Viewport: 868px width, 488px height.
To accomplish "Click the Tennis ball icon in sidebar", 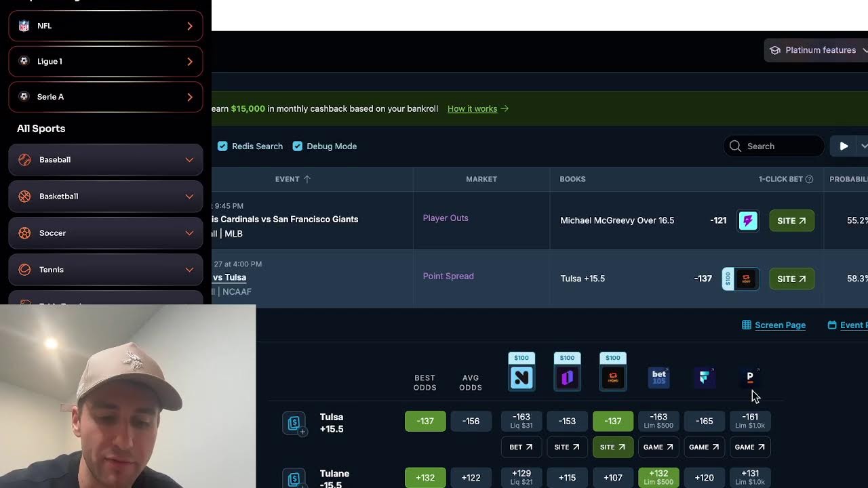I will [x=24, y=270].
